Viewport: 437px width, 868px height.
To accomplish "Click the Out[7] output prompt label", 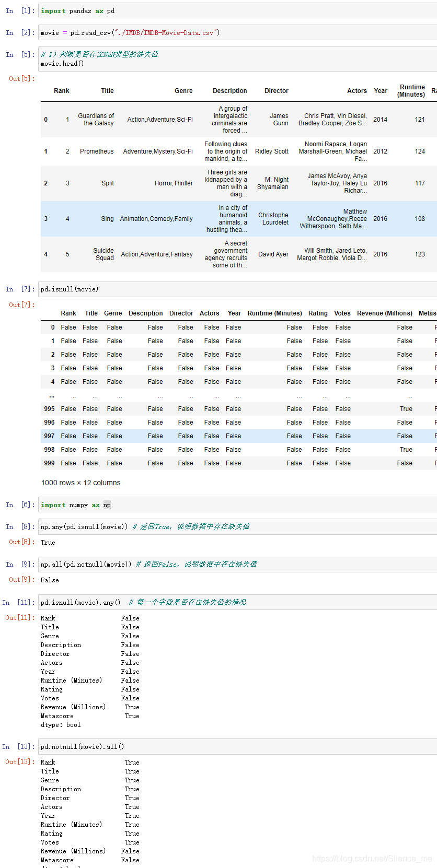I will (x=22, y=305).
